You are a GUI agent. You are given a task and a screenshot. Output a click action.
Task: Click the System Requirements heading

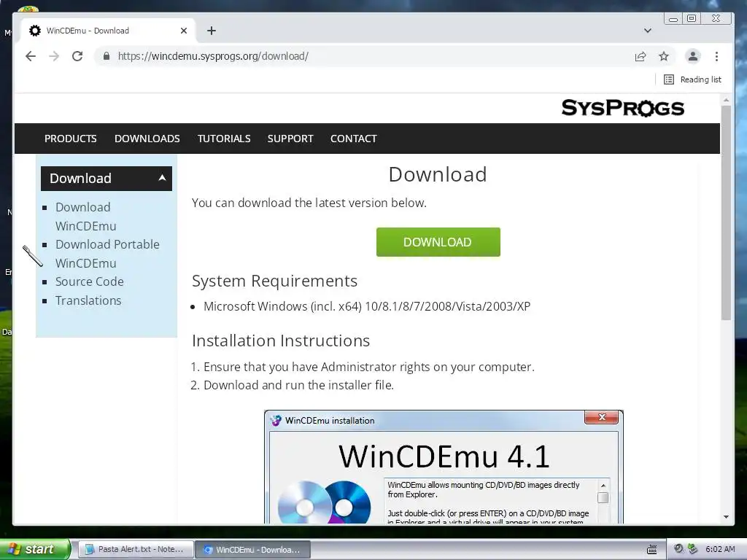[274, 281]
